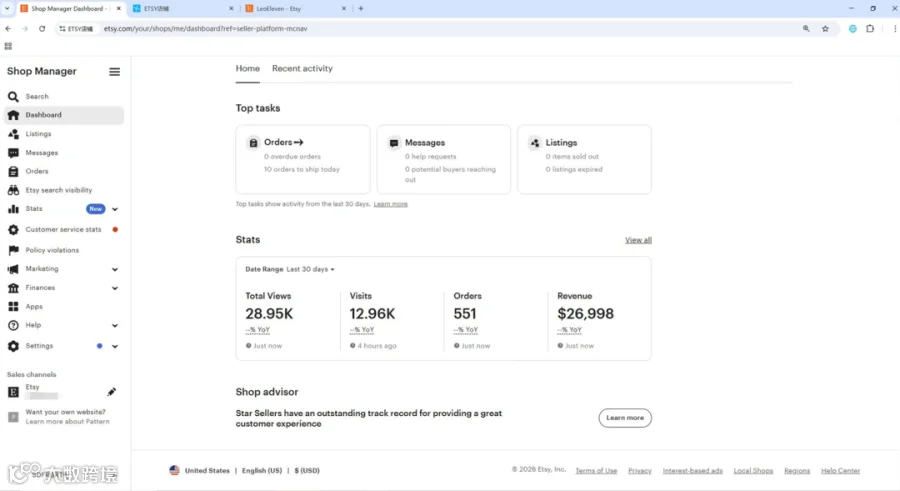This screenshot has width=900, height=491.
Task: Click the Learn more button in Shop advisor
Action: 625,417
